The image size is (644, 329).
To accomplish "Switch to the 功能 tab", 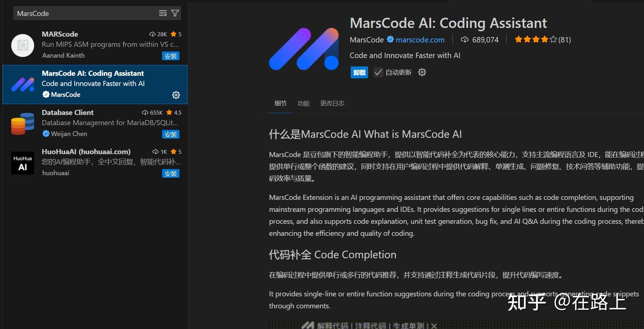I will tap(304, 103).
